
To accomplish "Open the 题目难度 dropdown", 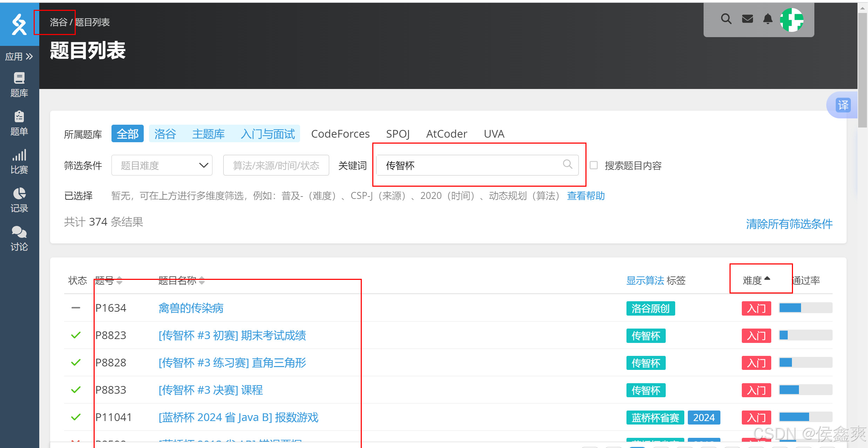I will (x=162, y=165).
